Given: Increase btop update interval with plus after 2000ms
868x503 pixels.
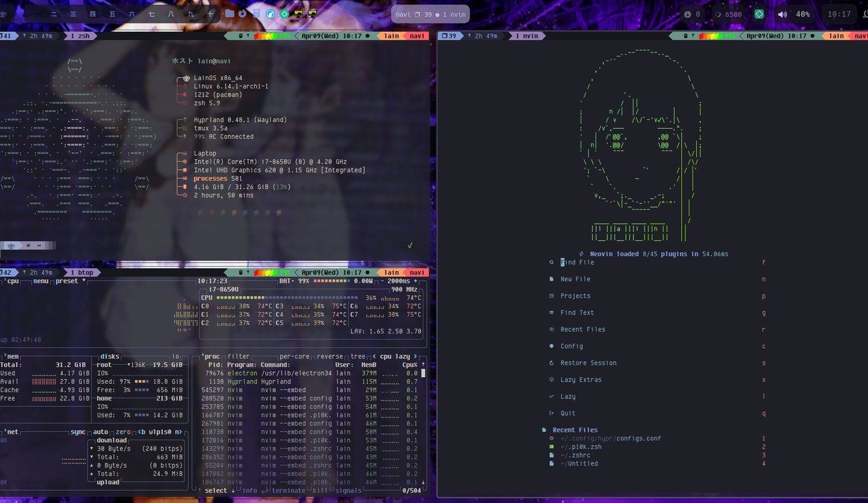Looking at the screenshot, I should pyautogui.click(x=415, y=281).
